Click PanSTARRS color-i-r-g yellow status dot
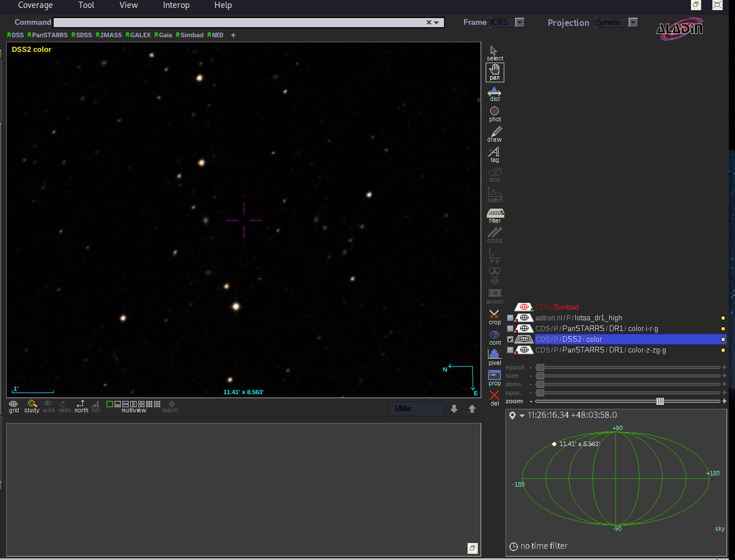 coord(723,329)
